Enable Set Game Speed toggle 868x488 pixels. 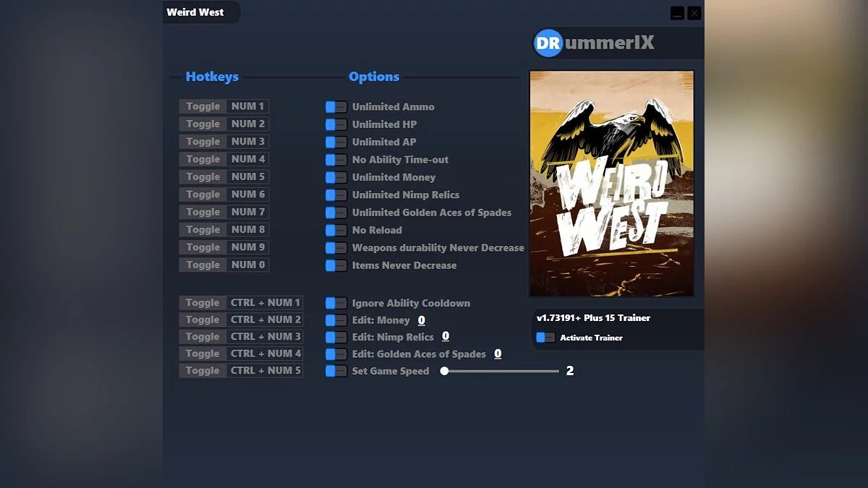pos(336,371)
